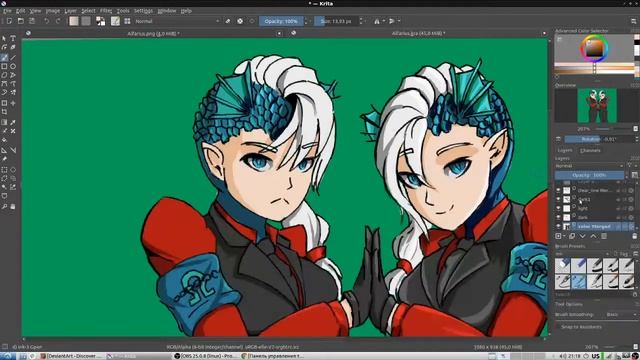The height and width of the screenshot is (360, 640).
Task: Select the Move tool
Action: [x=13, y=103]
